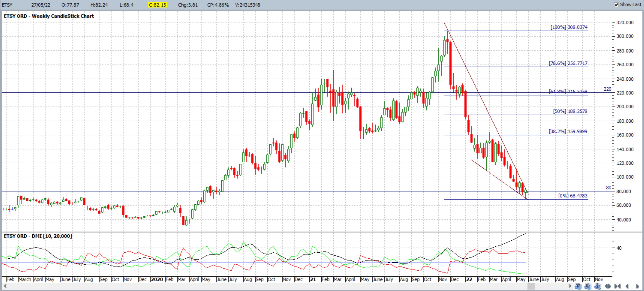The image size is (644, 291).
Task: Click the shift chart left arrow icon
Action: click(x=627, y=286)
